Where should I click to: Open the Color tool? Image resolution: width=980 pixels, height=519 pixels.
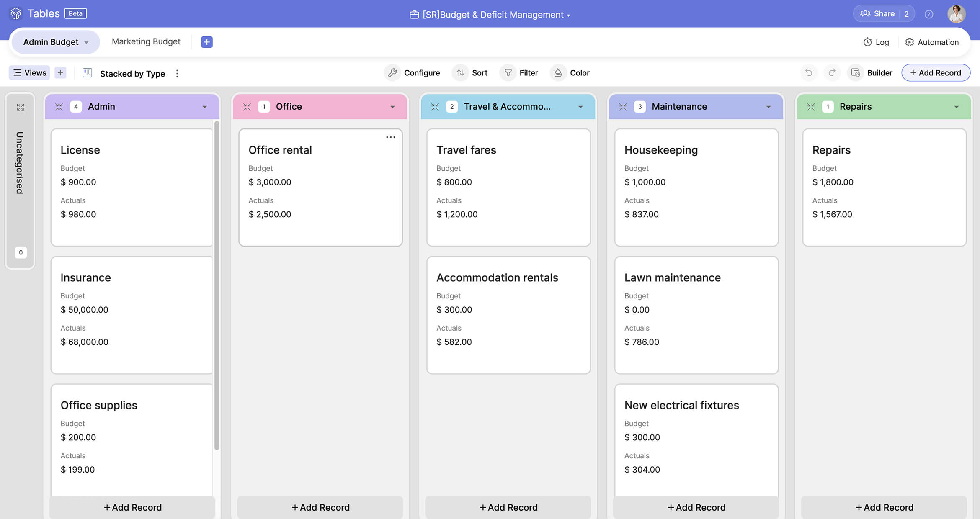click(x=571, y=73)
